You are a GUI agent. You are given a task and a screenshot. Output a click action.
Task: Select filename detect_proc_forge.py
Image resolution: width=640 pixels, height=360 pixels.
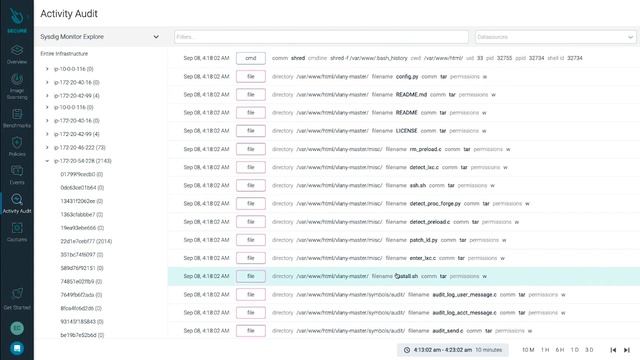coord(435,203)
